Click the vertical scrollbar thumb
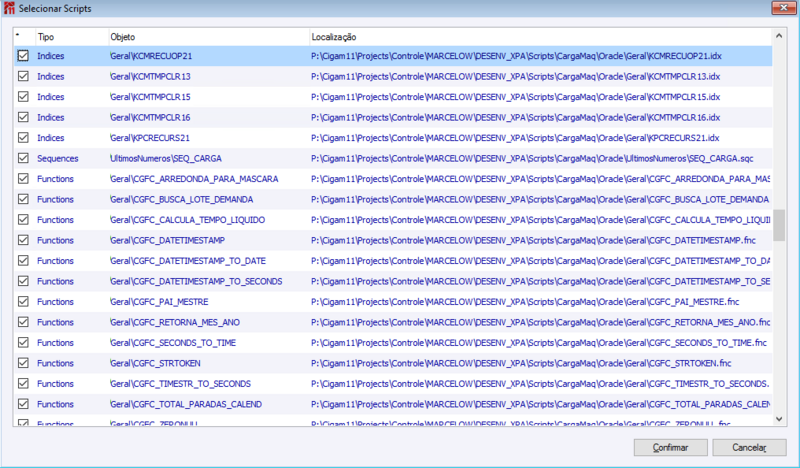 pyautogui.click(x=779, y=225)
